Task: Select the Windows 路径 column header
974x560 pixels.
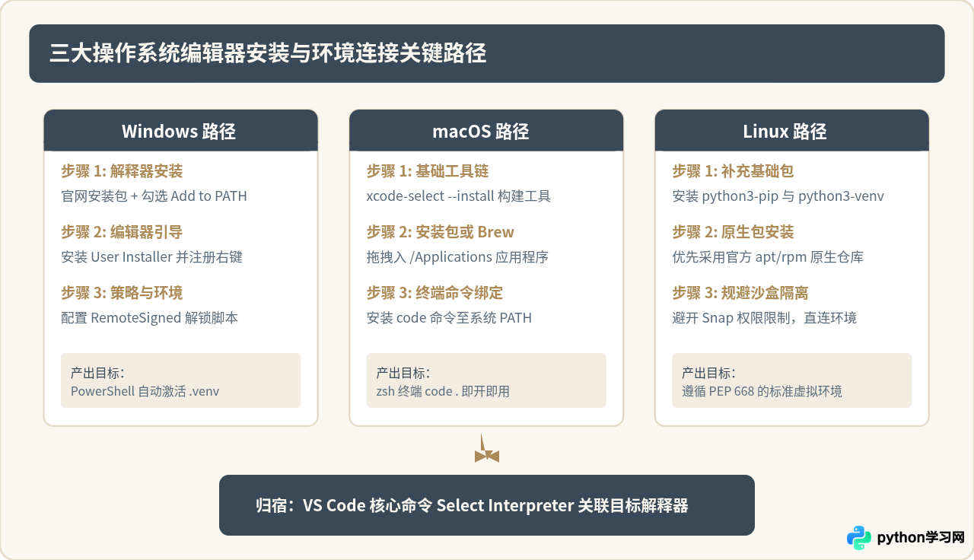Action: (x=180, y=131)
